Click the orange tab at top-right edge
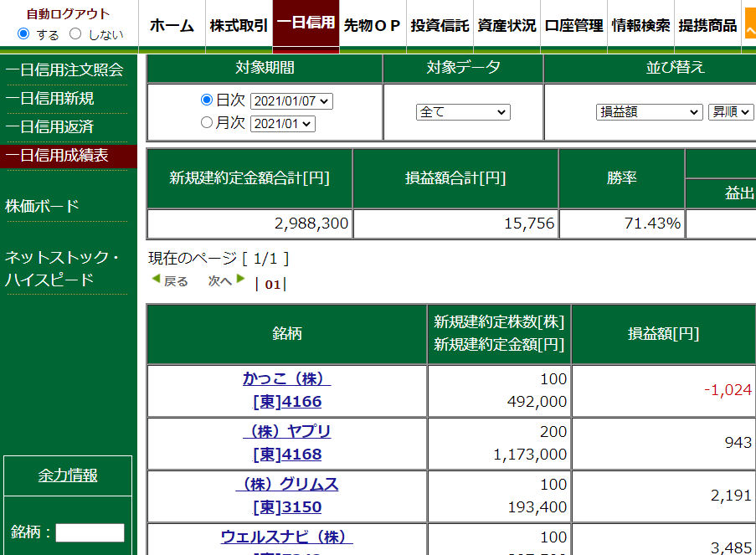 point(750,23)
